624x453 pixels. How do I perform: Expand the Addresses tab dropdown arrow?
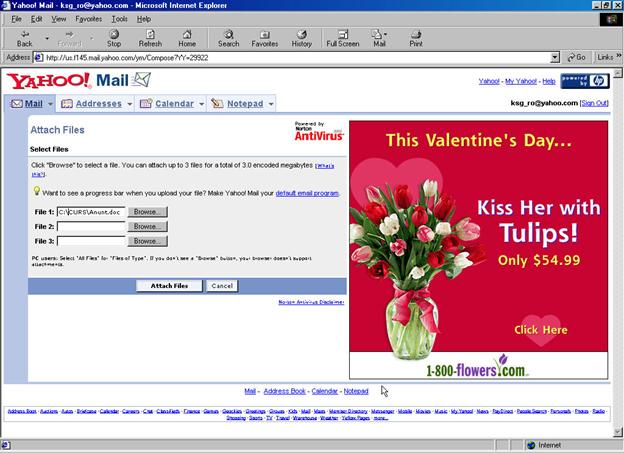(x=129, y=104)
